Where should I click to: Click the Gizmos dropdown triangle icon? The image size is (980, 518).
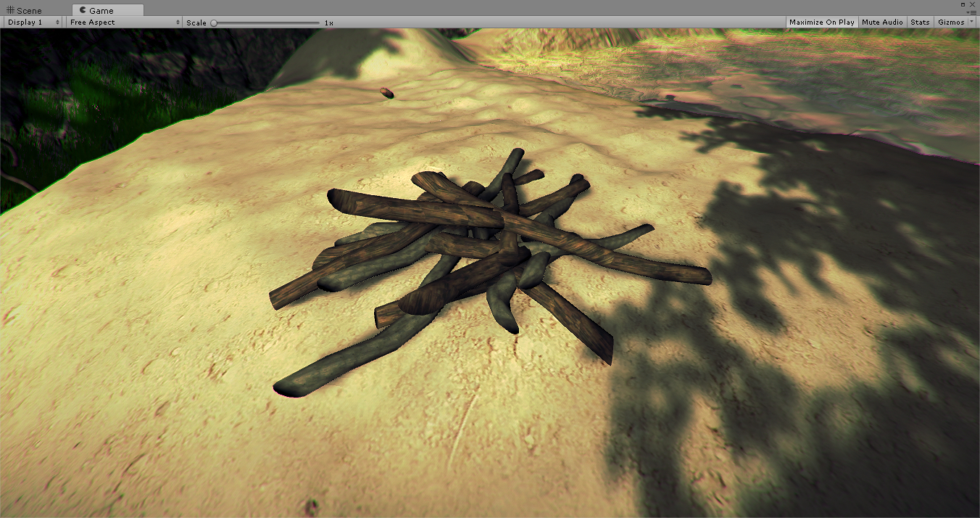[971, 22]
